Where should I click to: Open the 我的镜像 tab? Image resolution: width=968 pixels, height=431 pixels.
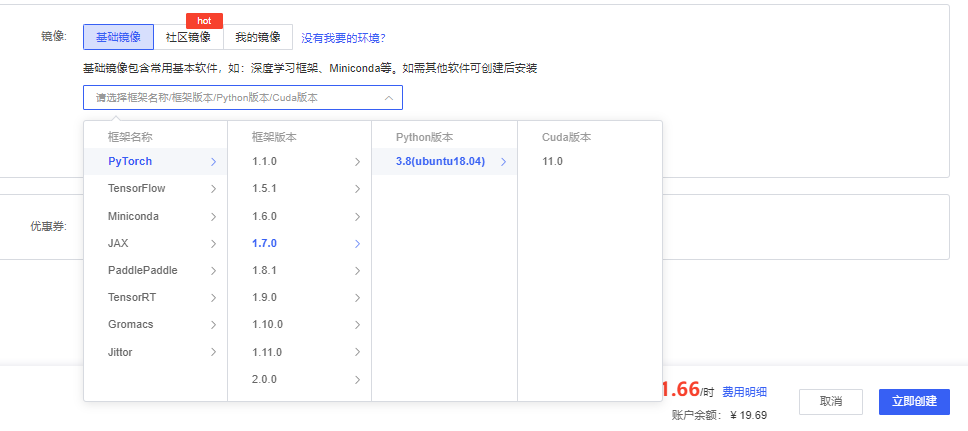(x=257, y=37)
